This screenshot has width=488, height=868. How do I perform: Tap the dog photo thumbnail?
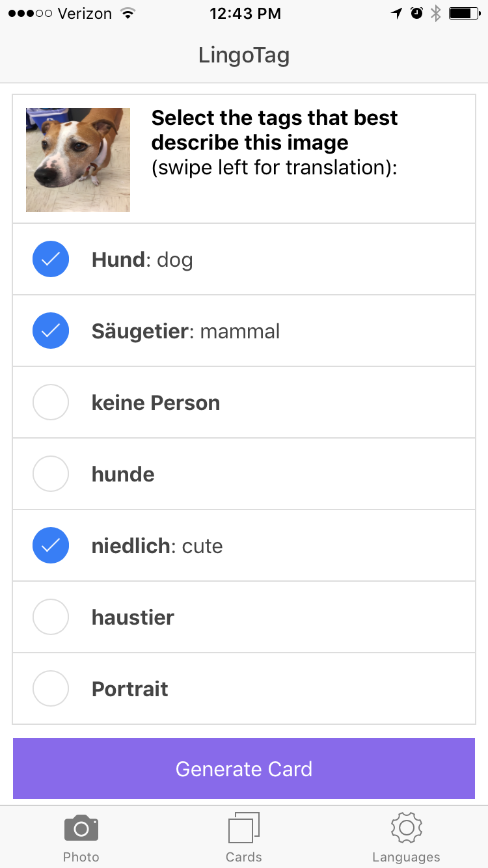click(78, 160)
